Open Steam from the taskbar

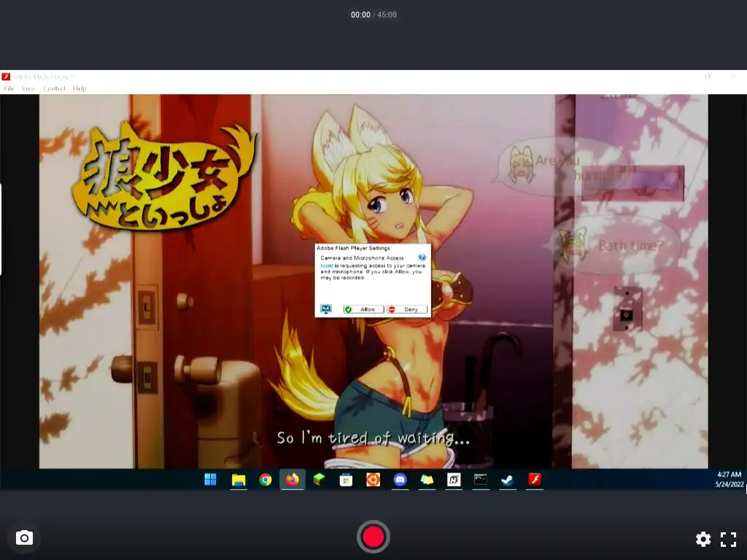coord(508,480)
